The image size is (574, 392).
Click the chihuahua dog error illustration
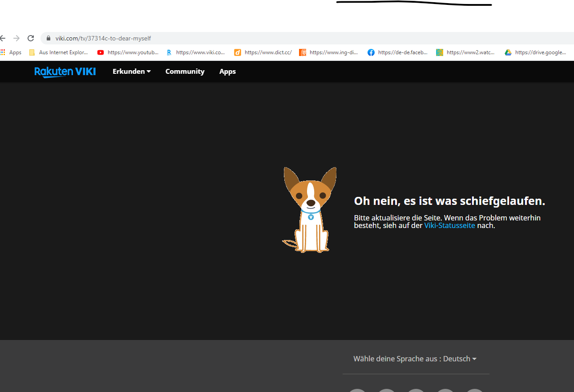pyautogui.click(x=310, y=210)
